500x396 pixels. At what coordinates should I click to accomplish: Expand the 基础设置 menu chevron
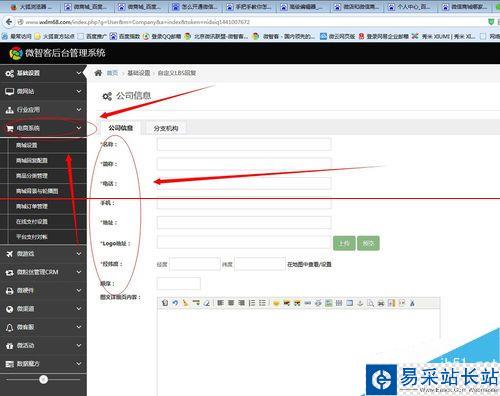click(x=79, y=73)
